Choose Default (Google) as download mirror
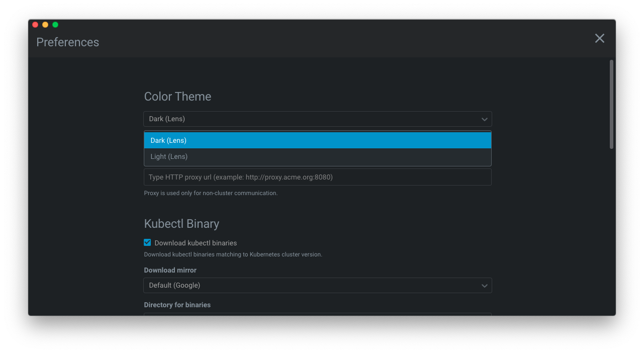Image resolution: width=644 pixels, height=353 pixels. coord(317,285)
